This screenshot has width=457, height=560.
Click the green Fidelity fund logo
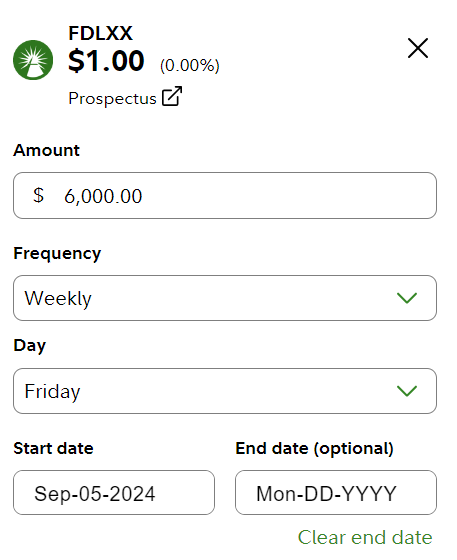point(33,60)
